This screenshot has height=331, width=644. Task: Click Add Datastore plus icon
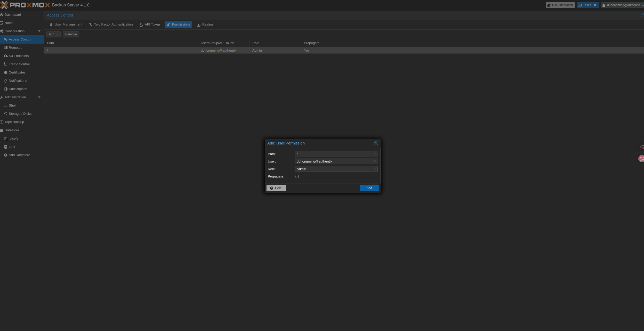(6, 155)
